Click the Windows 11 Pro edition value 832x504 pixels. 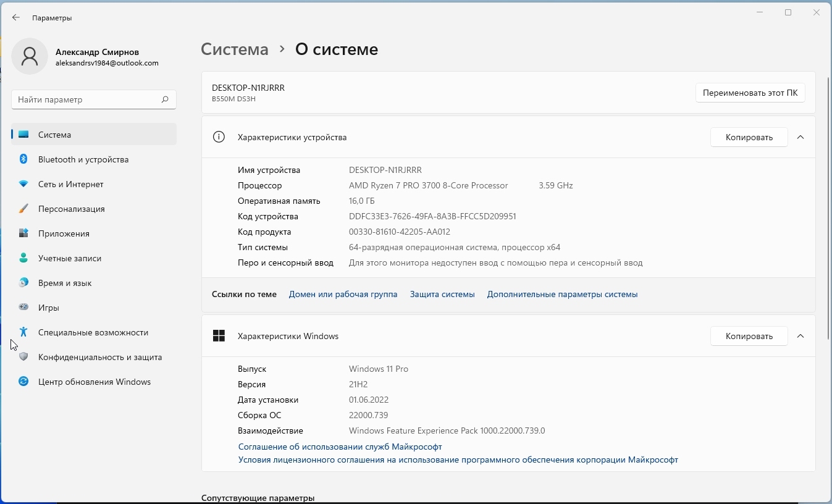[x=379, y=369]
